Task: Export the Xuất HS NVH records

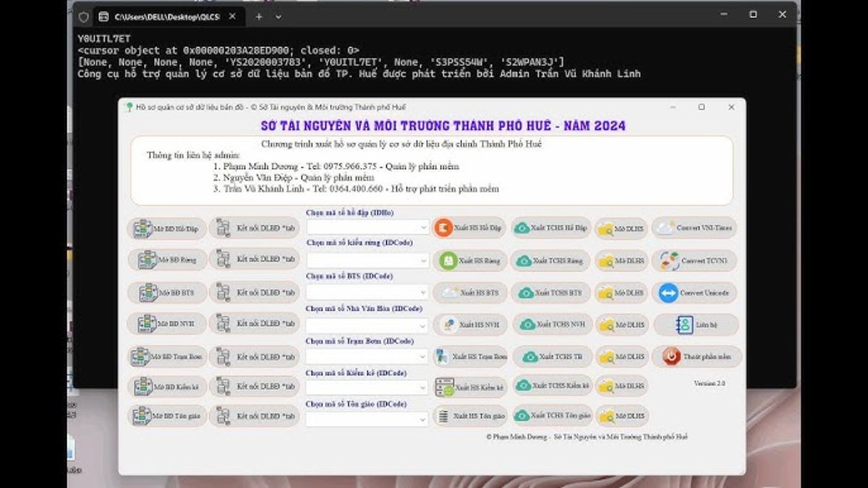Action: [472, 325]
